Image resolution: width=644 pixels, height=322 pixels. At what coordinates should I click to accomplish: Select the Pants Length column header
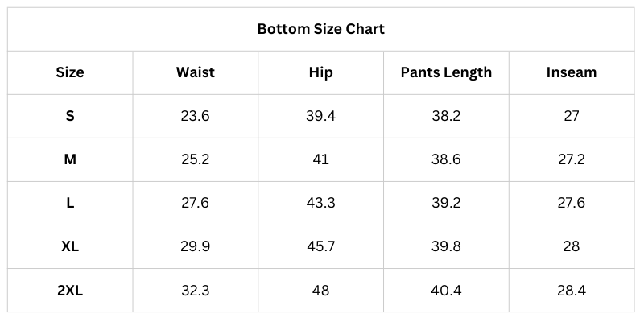(x=446, y=72)
